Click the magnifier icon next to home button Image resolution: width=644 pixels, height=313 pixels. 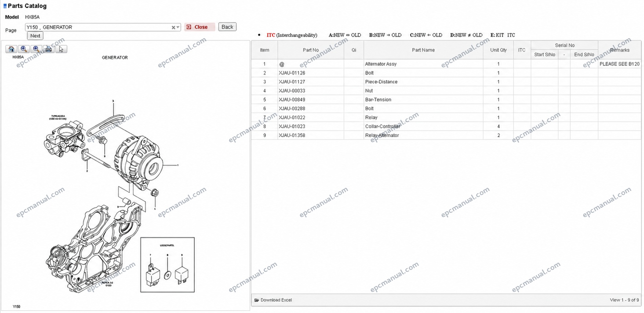[x=24, y=49]
